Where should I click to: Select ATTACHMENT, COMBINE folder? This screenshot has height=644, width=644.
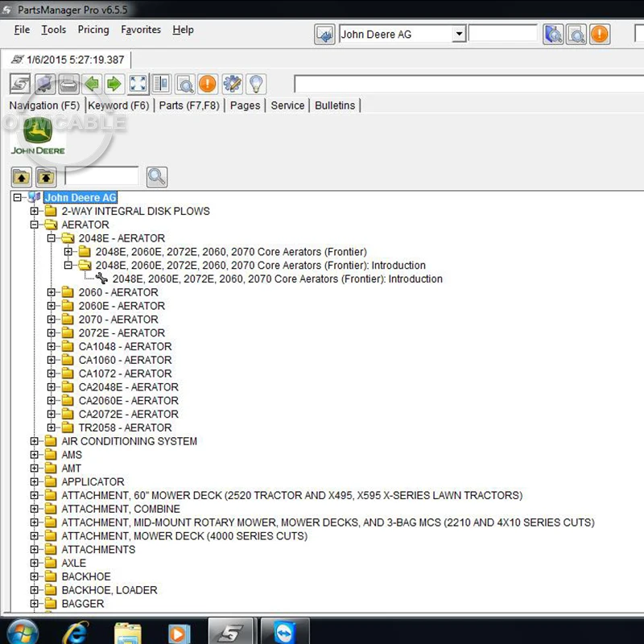121,509
